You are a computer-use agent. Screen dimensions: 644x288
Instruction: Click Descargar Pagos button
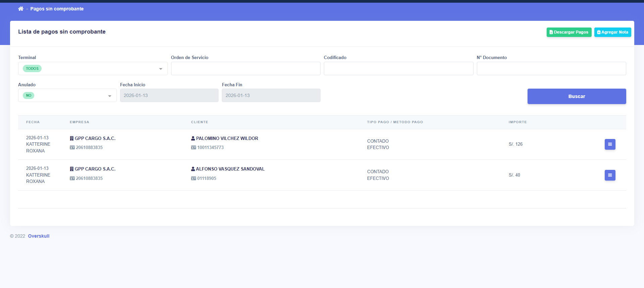click(x=569, y=32)
